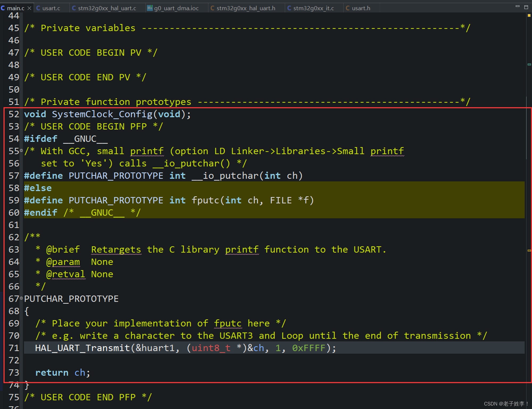The image size is (532, 409).
Task: Place cursor on the #else directive line
Action: pos(38,188)
